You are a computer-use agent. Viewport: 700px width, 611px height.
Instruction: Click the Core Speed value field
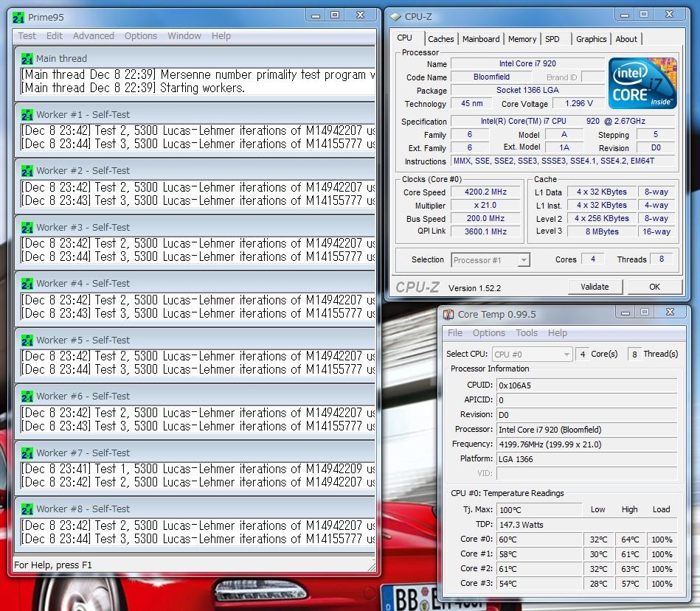point(485,192)
